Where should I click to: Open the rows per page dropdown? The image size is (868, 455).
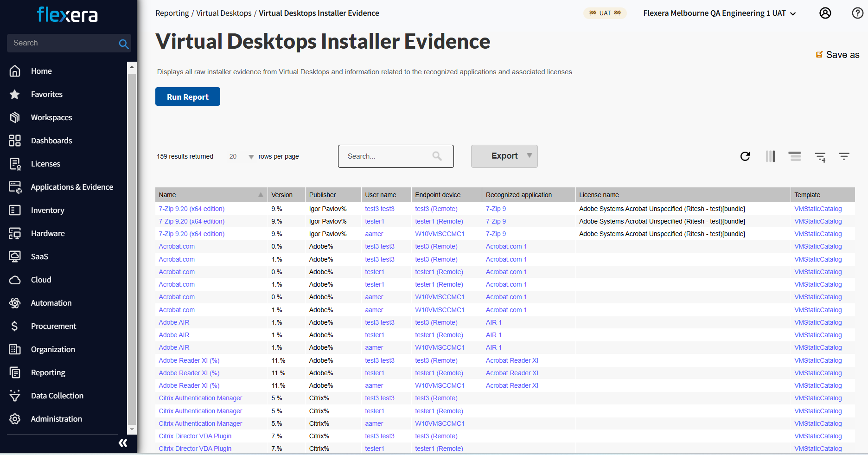click(x=251, y=157)
